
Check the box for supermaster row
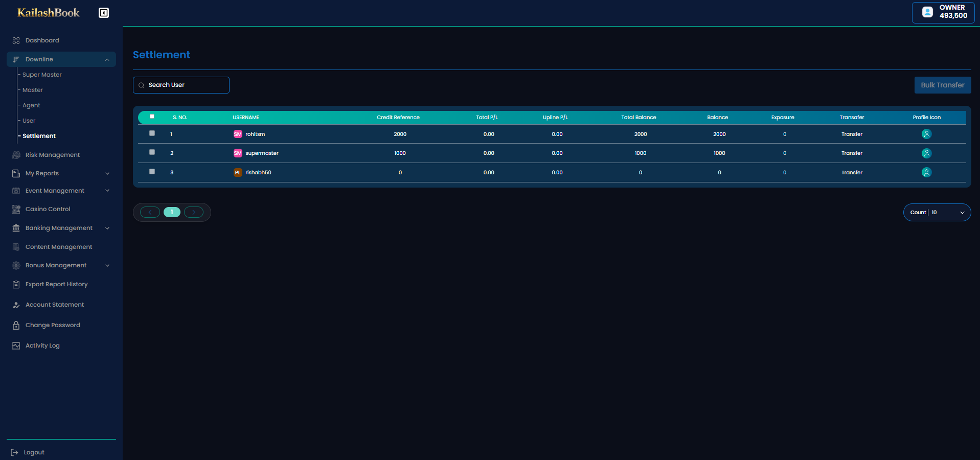pos(152,152)
